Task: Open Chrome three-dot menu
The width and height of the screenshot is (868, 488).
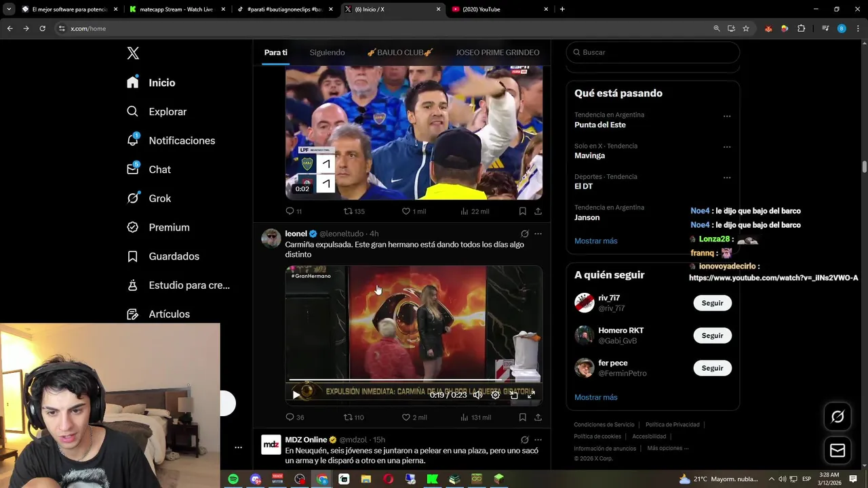Action: click(x=858, y=28)
